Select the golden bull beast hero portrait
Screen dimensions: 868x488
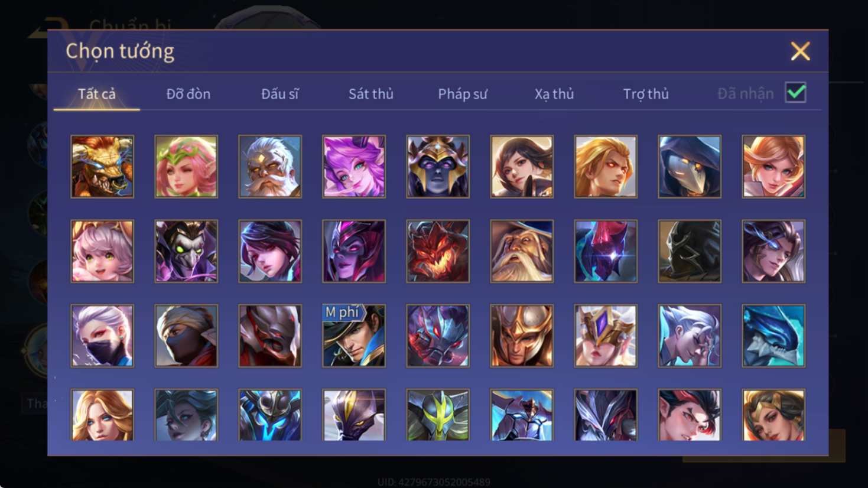[102, 167]
